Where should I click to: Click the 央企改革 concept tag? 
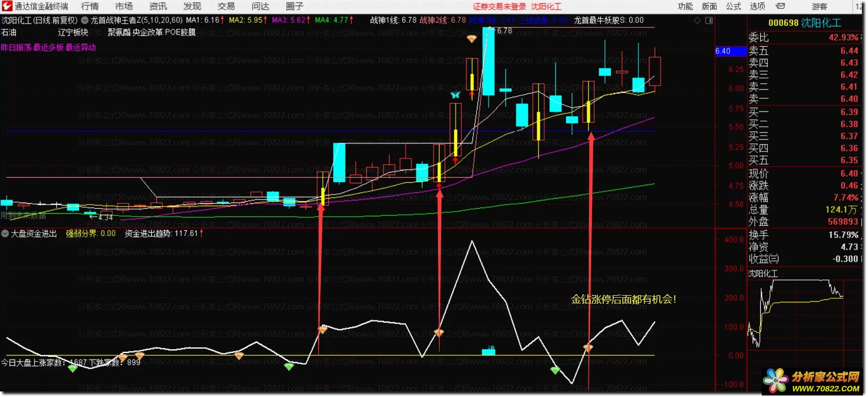(x=148, y=32)
